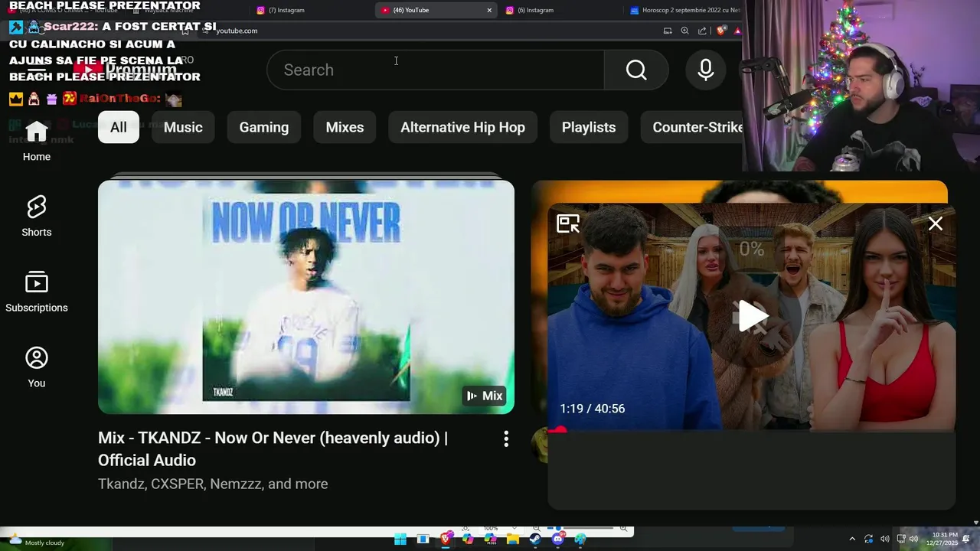Click the share icon in the address bar

[x=702, y=31]
